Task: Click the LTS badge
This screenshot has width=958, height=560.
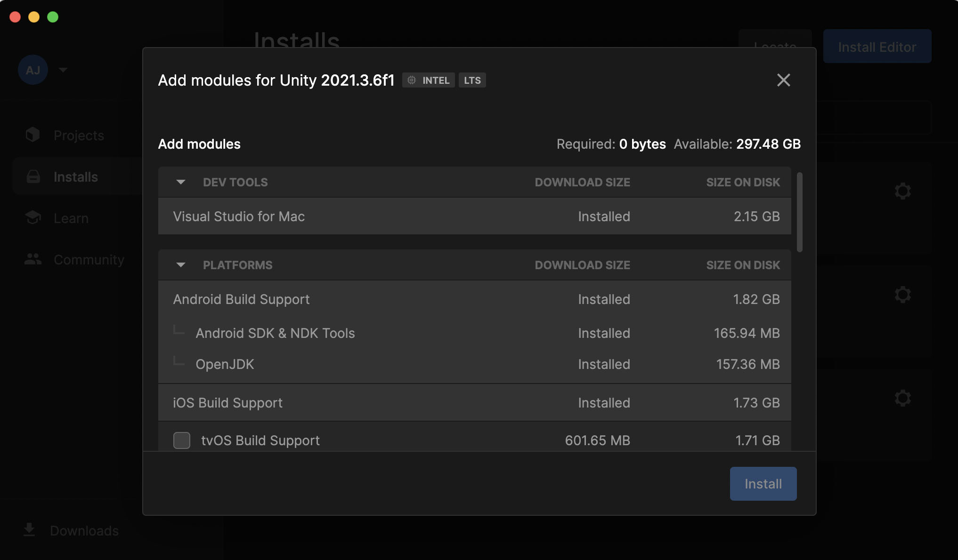Action: coord(472,80)
